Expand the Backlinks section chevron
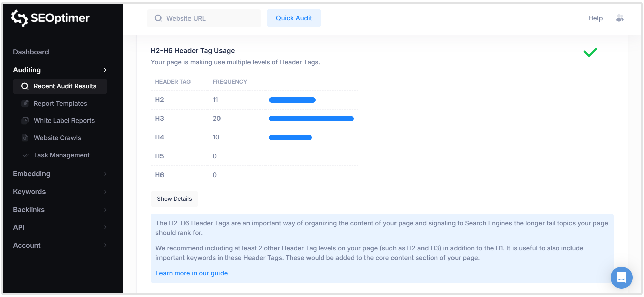 (105, 210)
